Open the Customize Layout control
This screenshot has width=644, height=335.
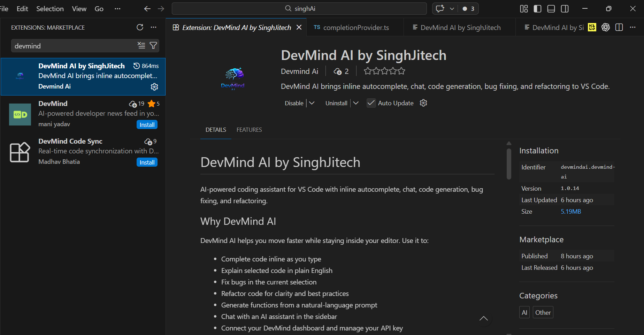point(524,9)
